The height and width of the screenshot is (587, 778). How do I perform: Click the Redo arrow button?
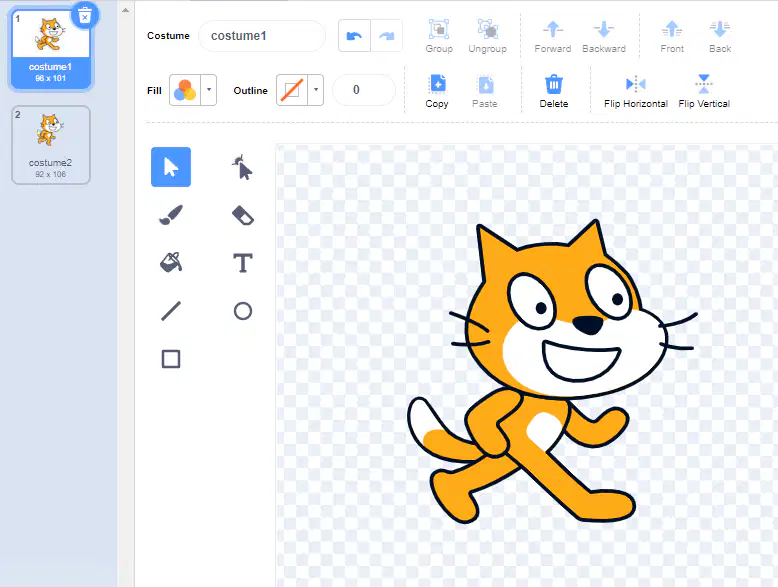pyautogui.click(x=387, y=36)
